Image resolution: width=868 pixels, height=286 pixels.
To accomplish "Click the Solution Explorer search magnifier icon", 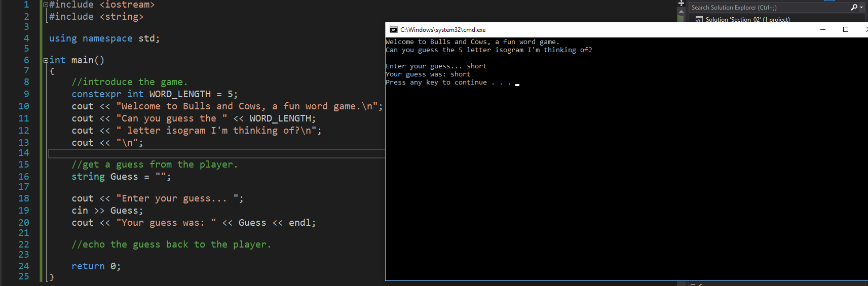I will (x=854, y=7).
